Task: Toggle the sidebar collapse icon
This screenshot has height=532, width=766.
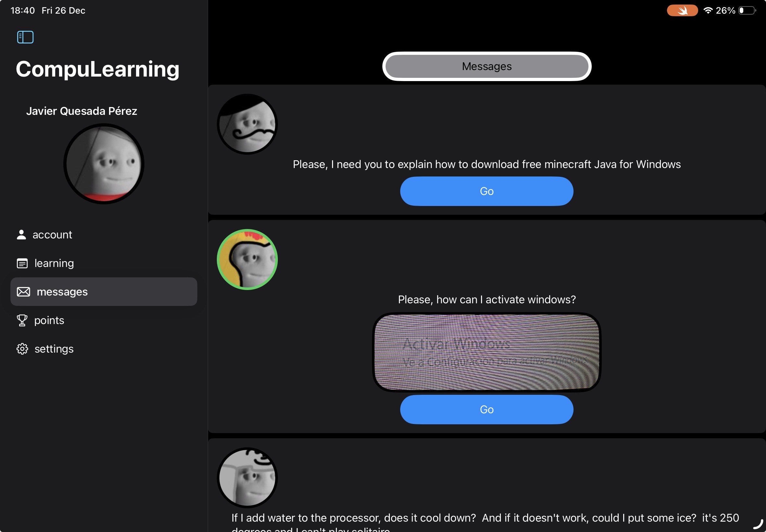Action: 25,37
